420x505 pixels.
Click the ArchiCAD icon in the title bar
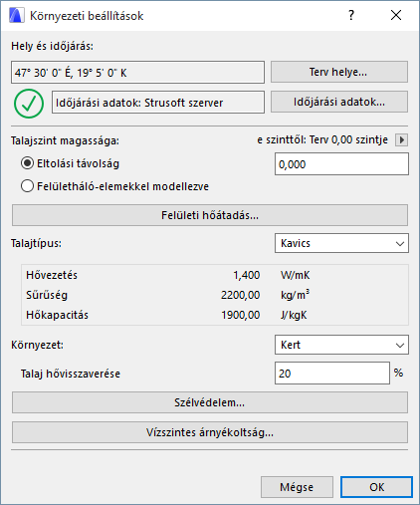coord(17,15)
